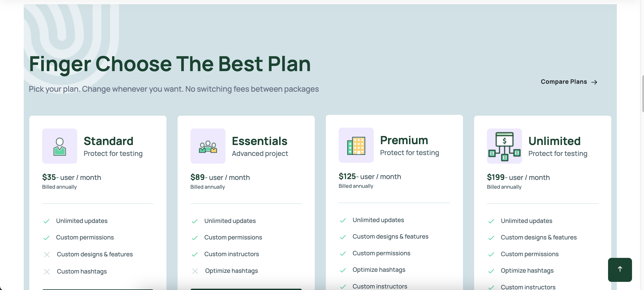Screen dimensions: 644x290
Task: Click the arrow next to Compare Plans
Action: [594, 82]
